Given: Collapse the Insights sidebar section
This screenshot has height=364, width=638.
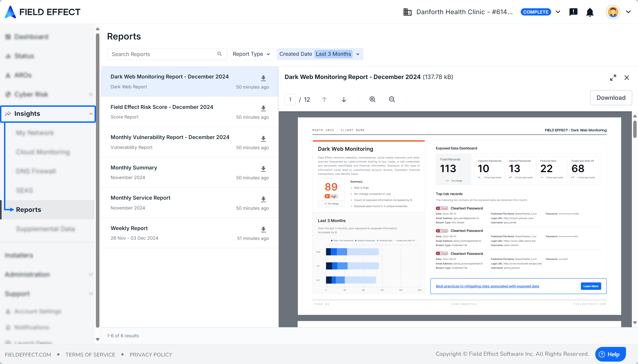Looking at the screenshot, I should pos(91,114).
